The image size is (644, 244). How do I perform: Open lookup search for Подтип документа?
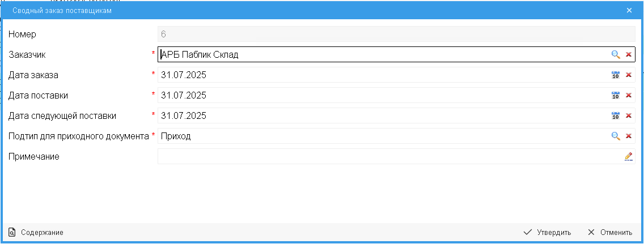tap(615, 136)
